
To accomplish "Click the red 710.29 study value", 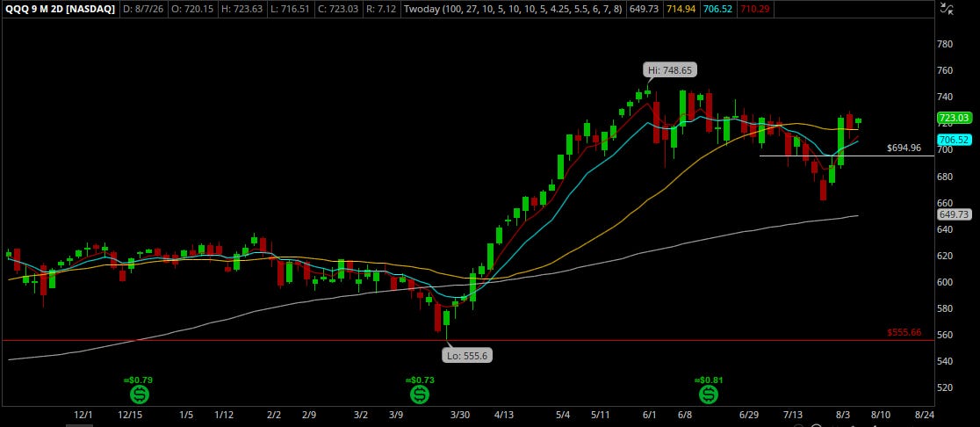I will click(755, 10).
